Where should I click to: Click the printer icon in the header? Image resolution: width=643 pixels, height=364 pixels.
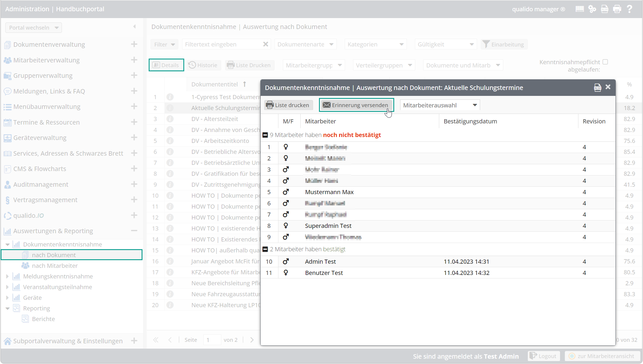coord(617,9)
